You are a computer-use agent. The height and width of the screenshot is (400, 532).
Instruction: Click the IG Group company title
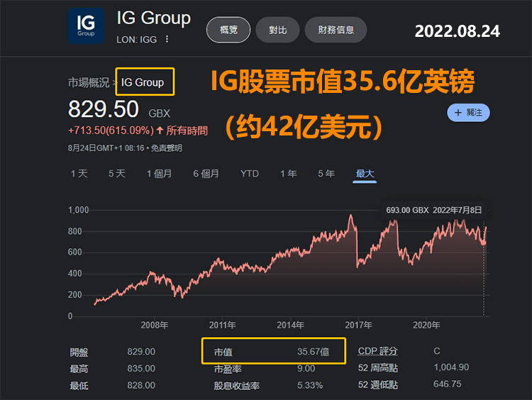[154, 18]
